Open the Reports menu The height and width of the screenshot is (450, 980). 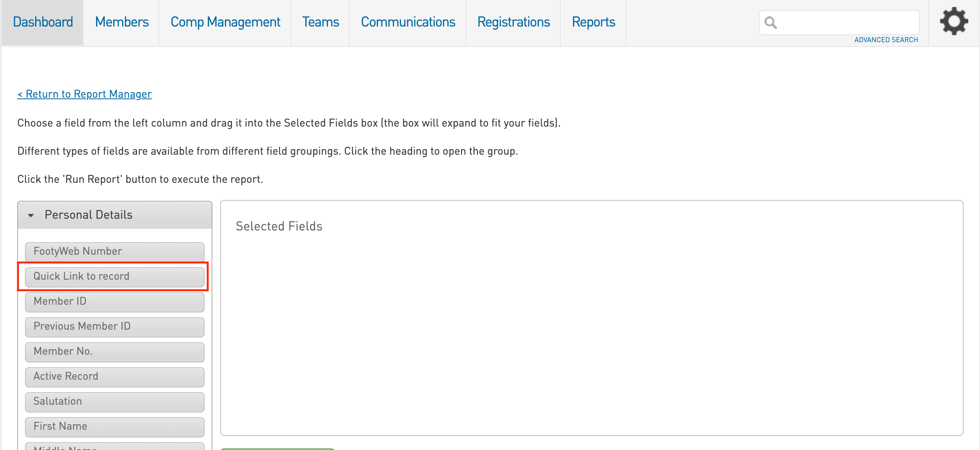point(593,22)
